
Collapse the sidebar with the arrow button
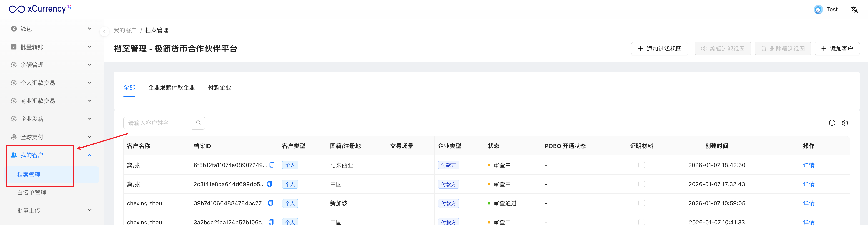point(105,31)
